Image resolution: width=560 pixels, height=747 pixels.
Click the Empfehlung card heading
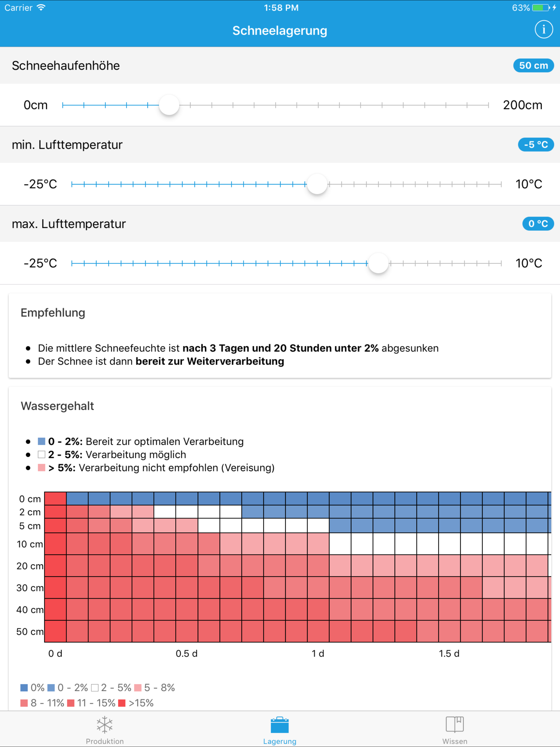(x=53, y=313)
